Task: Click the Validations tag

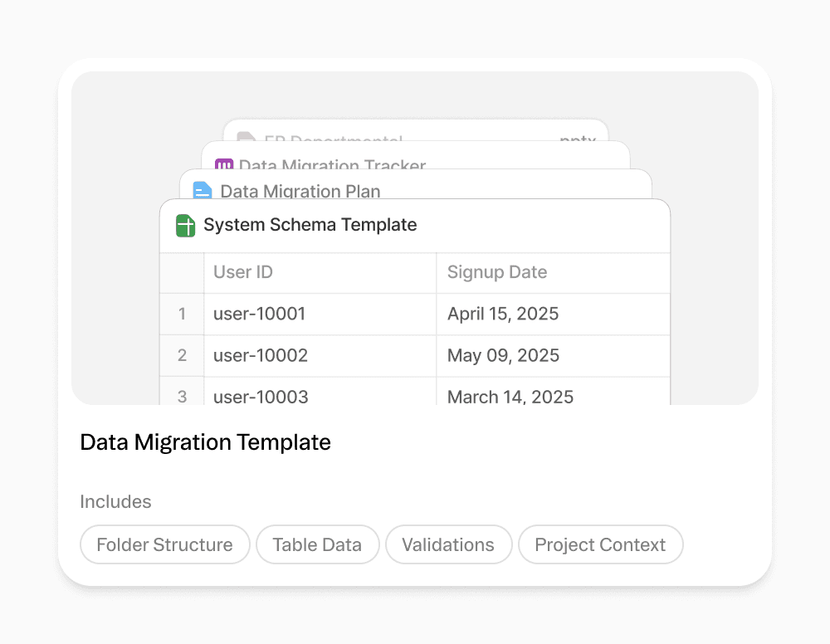Action: click(x=448, y=544)
